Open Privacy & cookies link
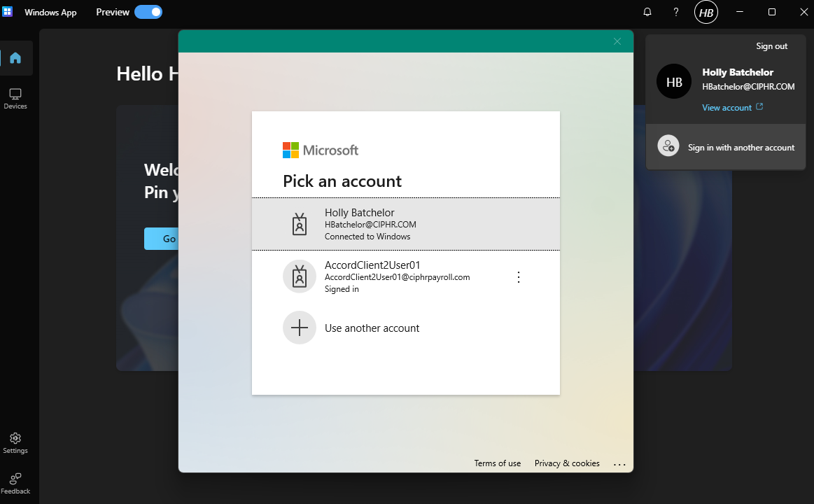This screenshot has height=504, width=814. [x=567, y=463]
